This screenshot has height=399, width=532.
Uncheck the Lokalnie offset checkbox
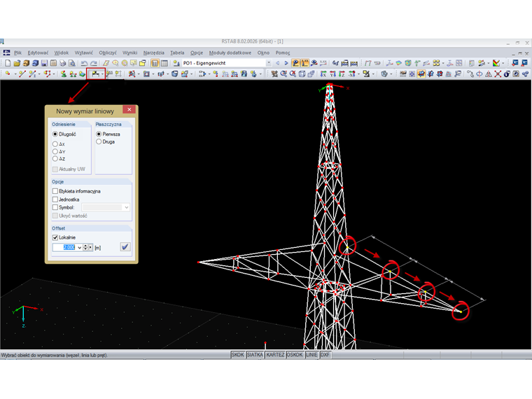click(x=55, y=237)
